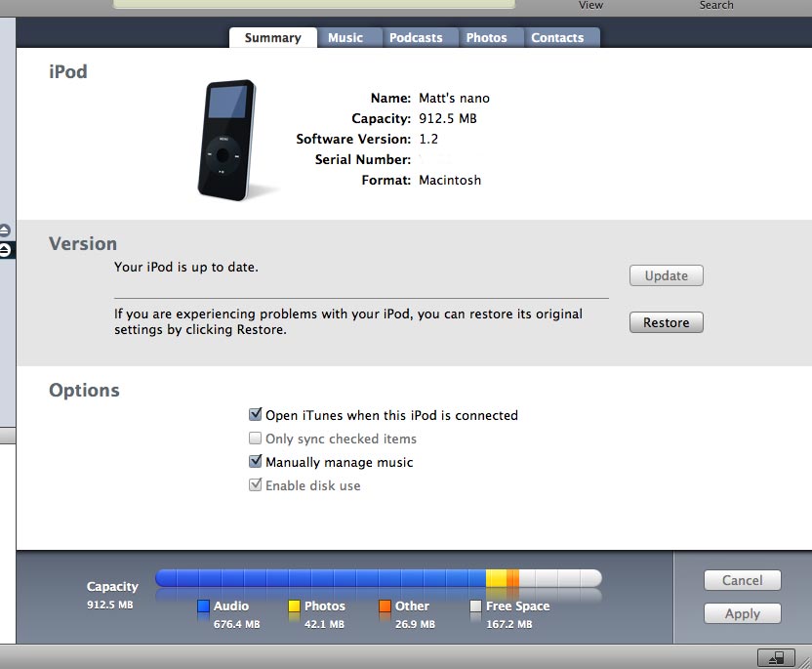Click the iPod nano device image

[227, 140]
